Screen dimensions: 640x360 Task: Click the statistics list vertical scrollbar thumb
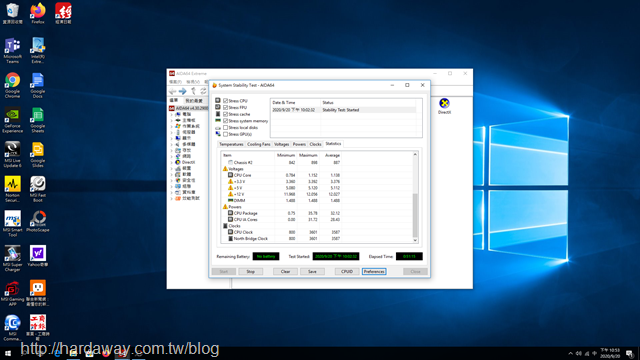pos(415,215)
